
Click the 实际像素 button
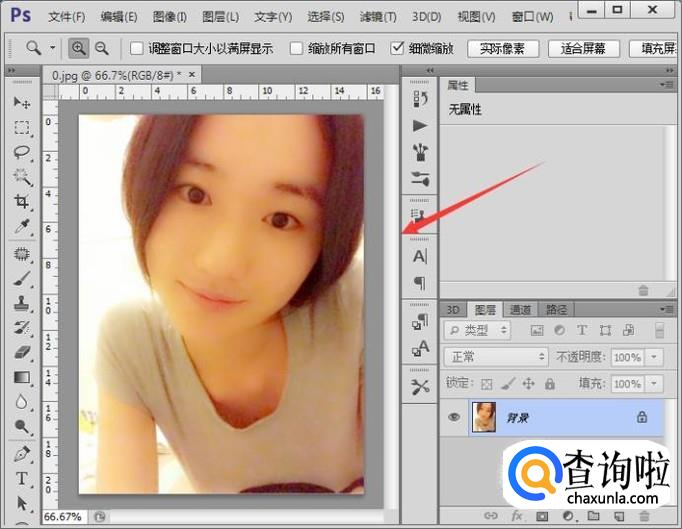click(503, 48)
